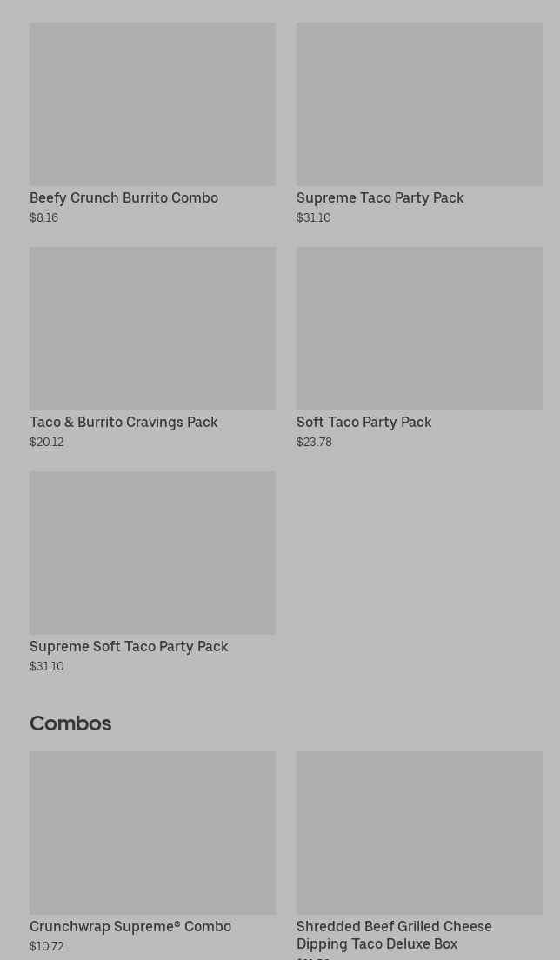Click the Beefy Crunch Burrito Combo title
560x960 pixels.
pos(123,198)
